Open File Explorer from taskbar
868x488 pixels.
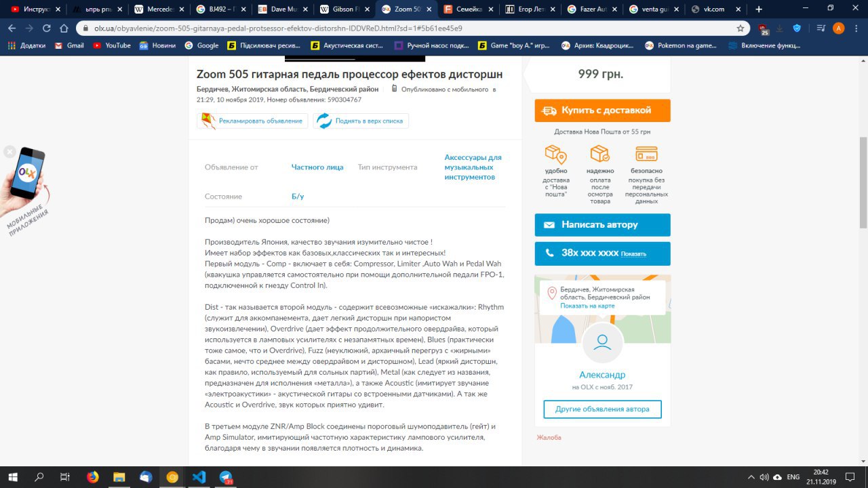click(x=119, y=477)
